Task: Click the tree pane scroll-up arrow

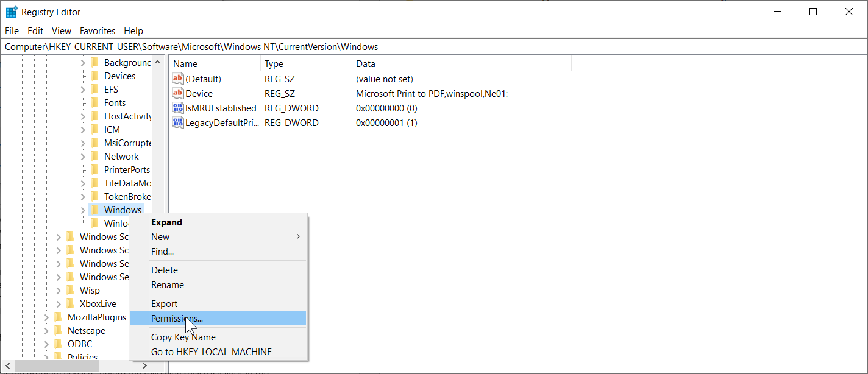Action: [157, 62]
